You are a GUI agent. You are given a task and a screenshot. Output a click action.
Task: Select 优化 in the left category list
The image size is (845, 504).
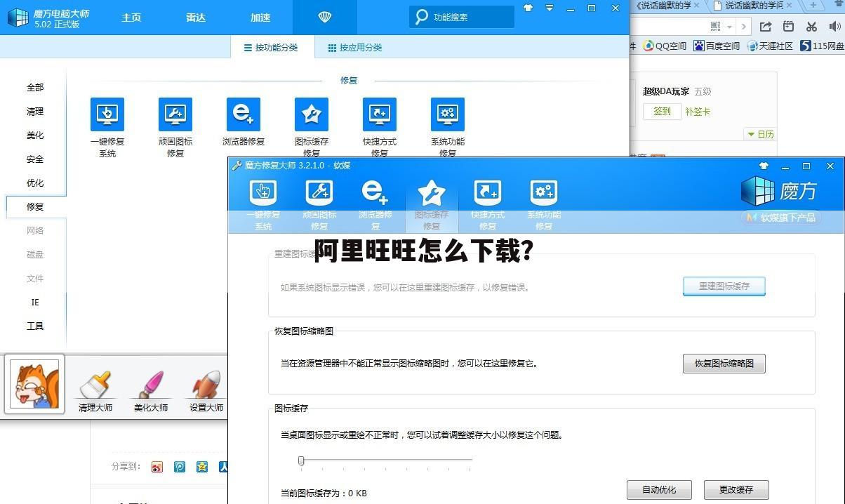click(35, 183)
